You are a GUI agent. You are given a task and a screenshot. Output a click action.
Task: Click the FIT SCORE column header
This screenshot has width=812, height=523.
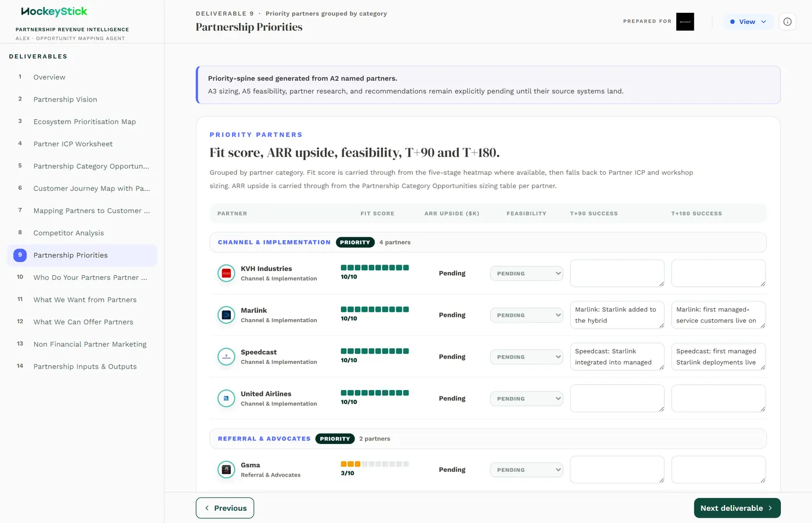(x=377, y=214)
